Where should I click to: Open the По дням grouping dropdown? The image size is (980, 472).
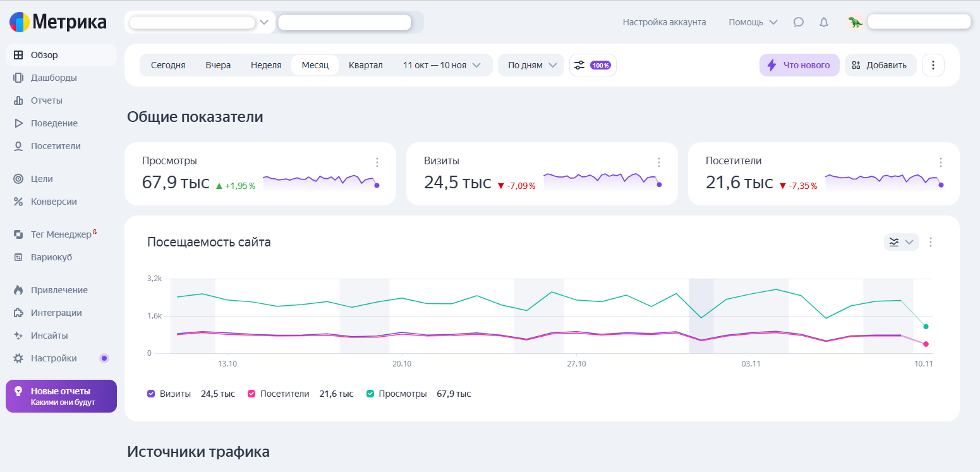tap(531, 65)
